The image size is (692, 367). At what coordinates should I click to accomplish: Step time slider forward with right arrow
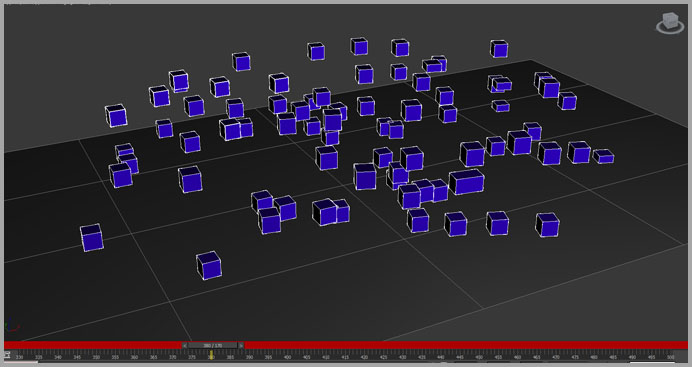pyautogui.click(x=241, y=345)
